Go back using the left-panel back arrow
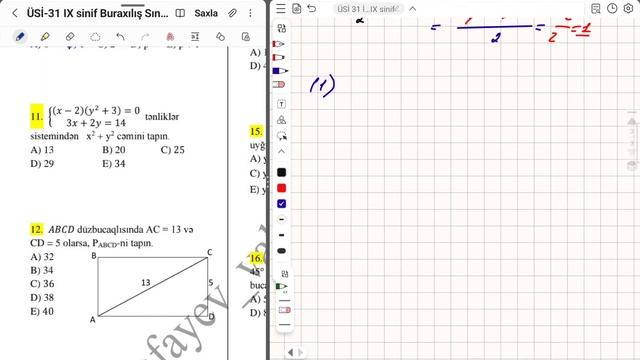 [x=15, y=13]
